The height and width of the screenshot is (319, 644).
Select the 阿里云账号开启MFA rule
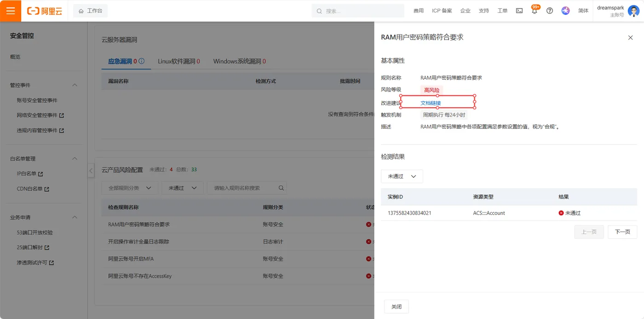(131, 259)
